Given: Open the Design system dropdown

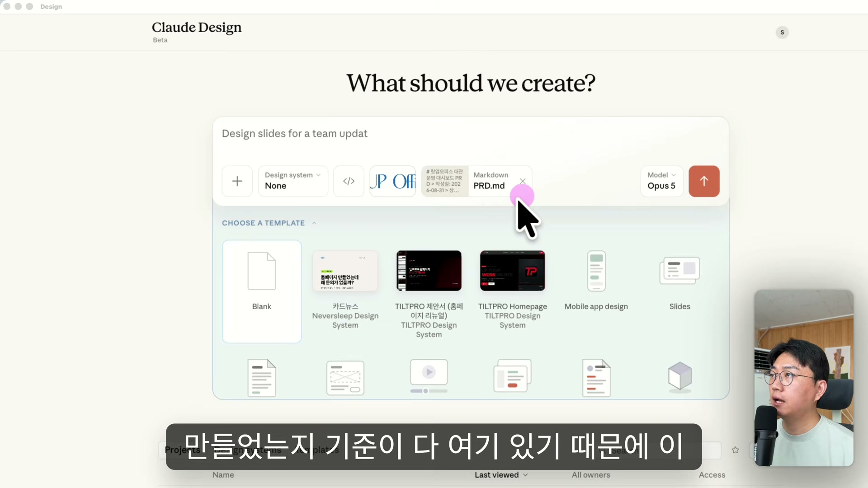Looking at the screenshot, I should click(x=293, y=181).
